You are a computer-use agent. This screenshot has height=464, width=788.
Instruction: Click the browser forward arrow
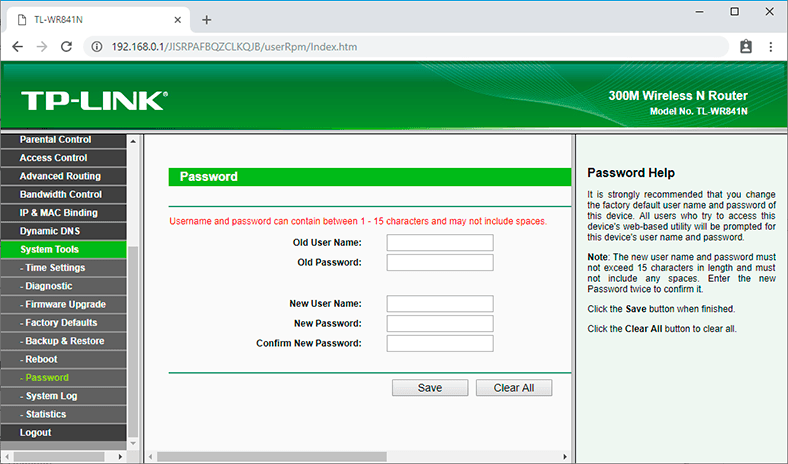point(42,47)
